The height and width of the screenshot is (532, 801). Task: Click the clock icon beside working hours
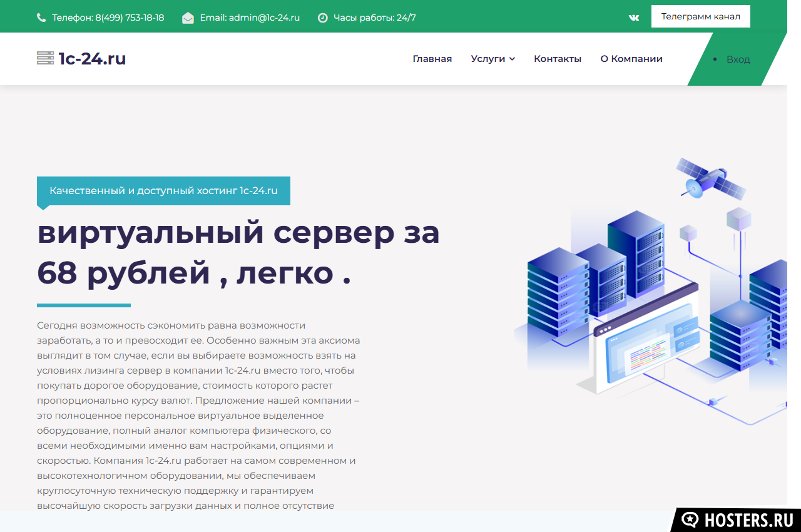(x=323, y=18)
